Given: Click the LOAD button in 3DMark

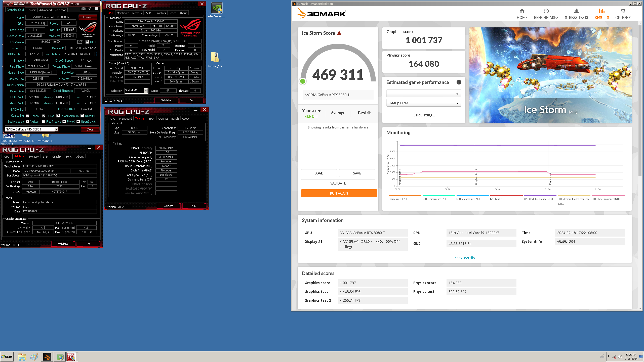Looking at the screenshot, I should click(319, 173).
